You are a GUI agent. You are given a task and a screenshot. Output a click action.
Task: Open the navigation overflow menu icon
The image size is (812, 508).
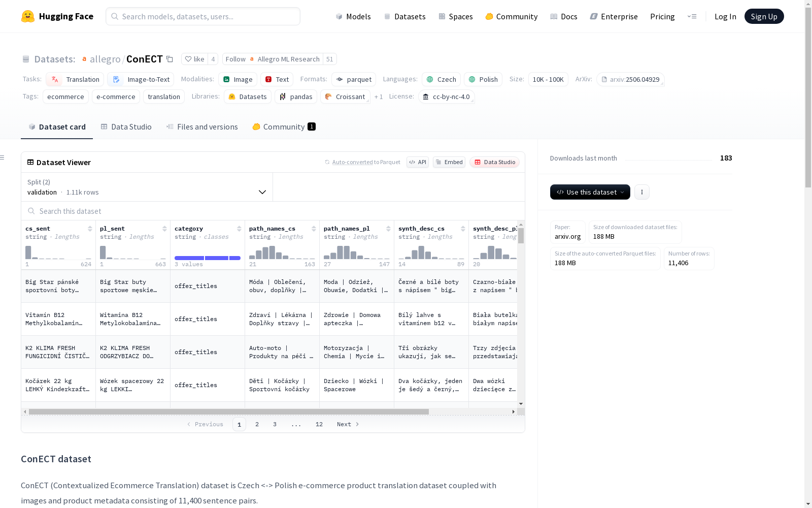coord(692,16)
